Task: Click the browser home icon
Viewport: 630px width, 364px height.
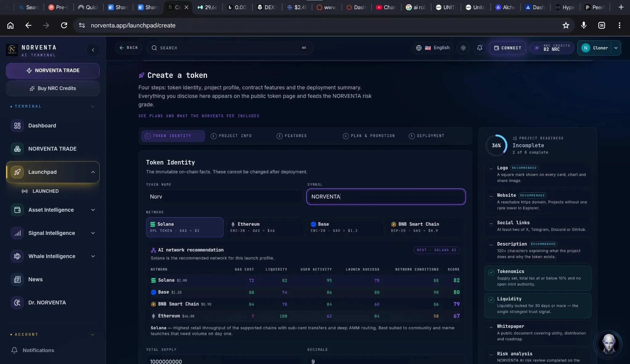Action: [10, 26]
